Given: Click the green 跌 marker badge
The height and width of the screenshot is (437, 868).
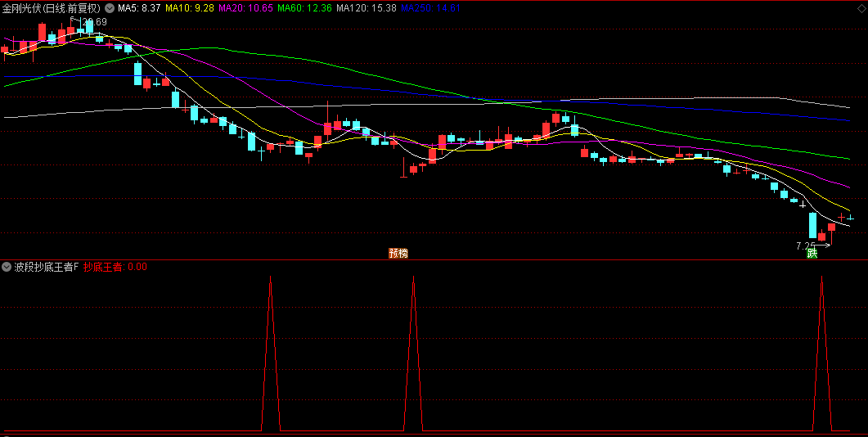Looking at the screenshot, I should (x=812, y=253).
